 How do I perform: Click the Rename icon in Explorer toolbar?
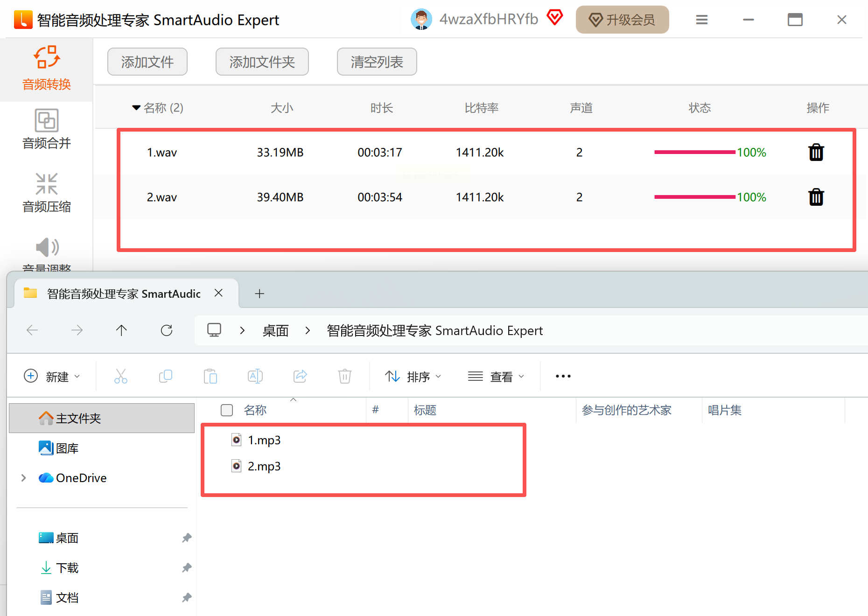click(255, 376)
